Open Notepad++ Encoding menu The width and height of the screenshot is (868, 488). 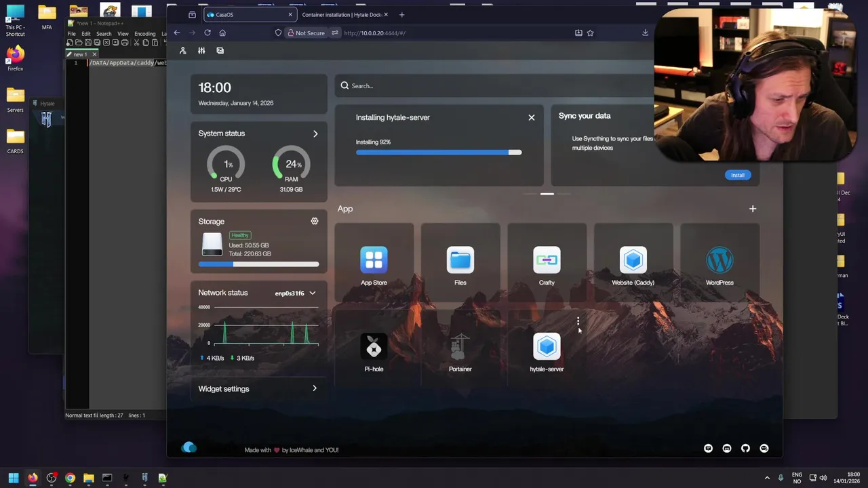pos(144,34)
